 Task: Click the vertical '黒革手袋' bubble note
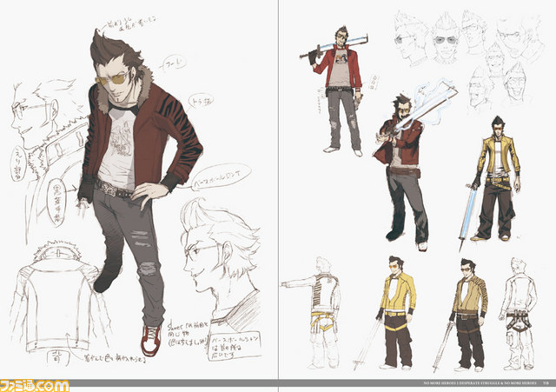pos(56,203)
